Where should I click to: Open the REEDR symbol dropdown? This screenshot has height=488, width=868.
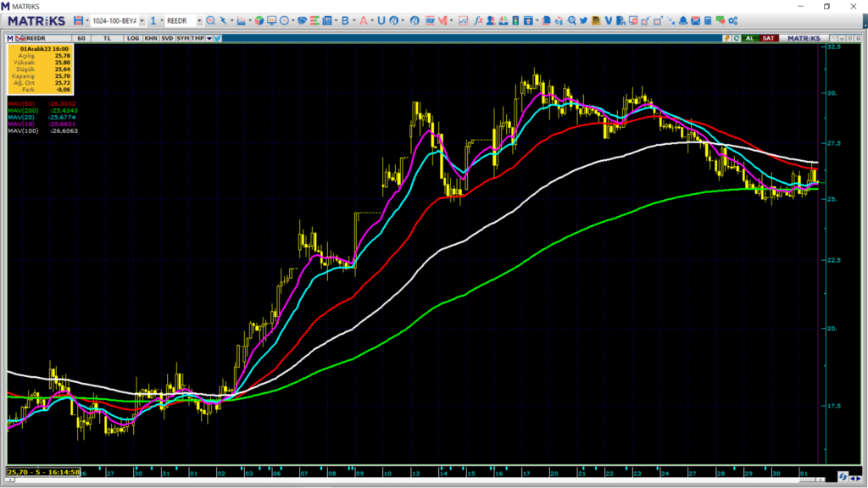[x=200, y=20]
